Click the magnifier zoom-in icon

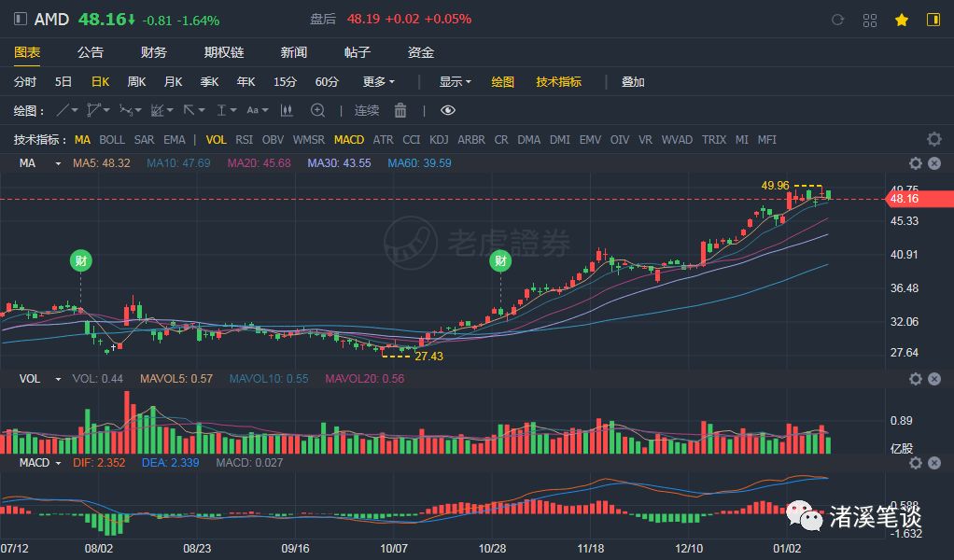pyautogui.click(x=317, y=110)
